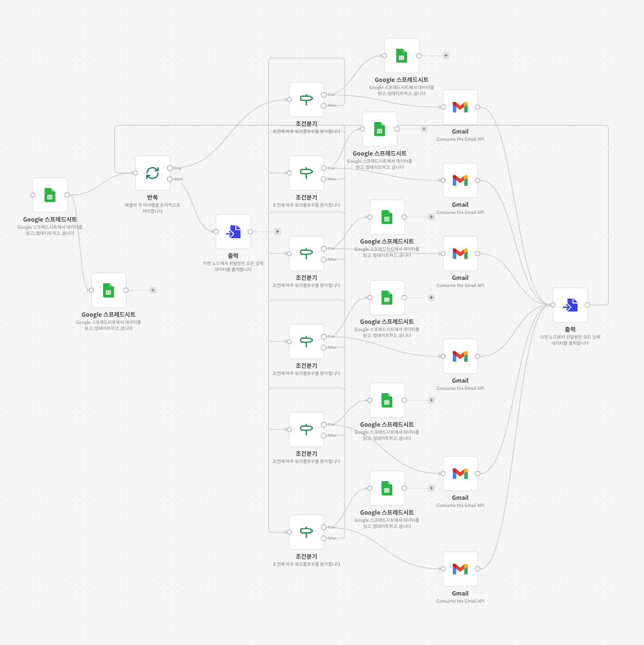The height and width of the screenshot is (645, 644).
Task: Select the Google 스프레드시트 node at bottom left
Action: [109, 291]
